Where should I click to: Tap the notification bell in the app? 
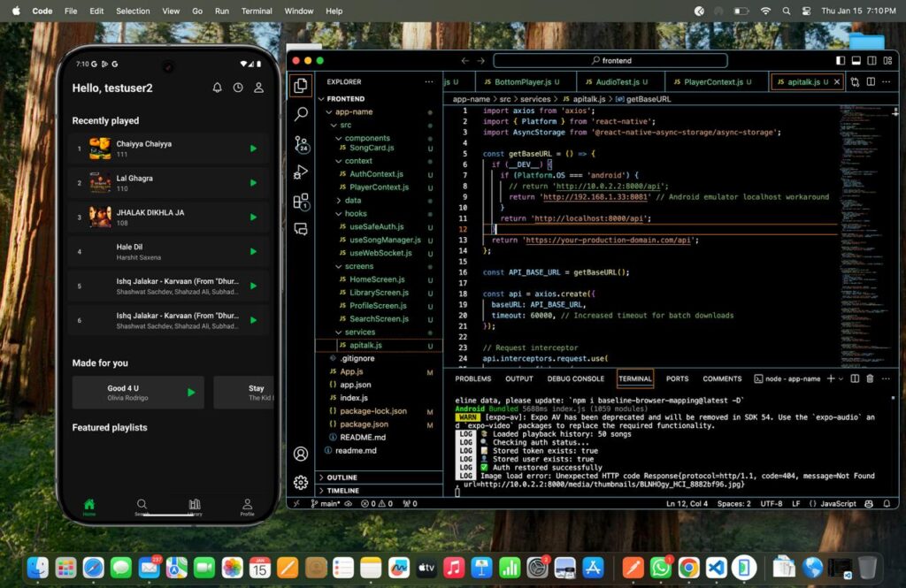click(x=217, y=88)
